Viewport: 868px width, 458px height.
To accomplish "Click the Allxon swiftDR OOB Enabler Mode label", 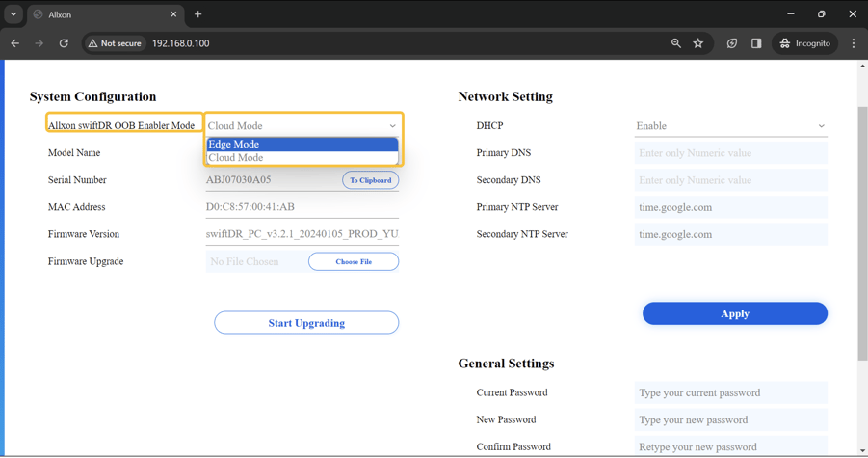I will click(121, 125).
